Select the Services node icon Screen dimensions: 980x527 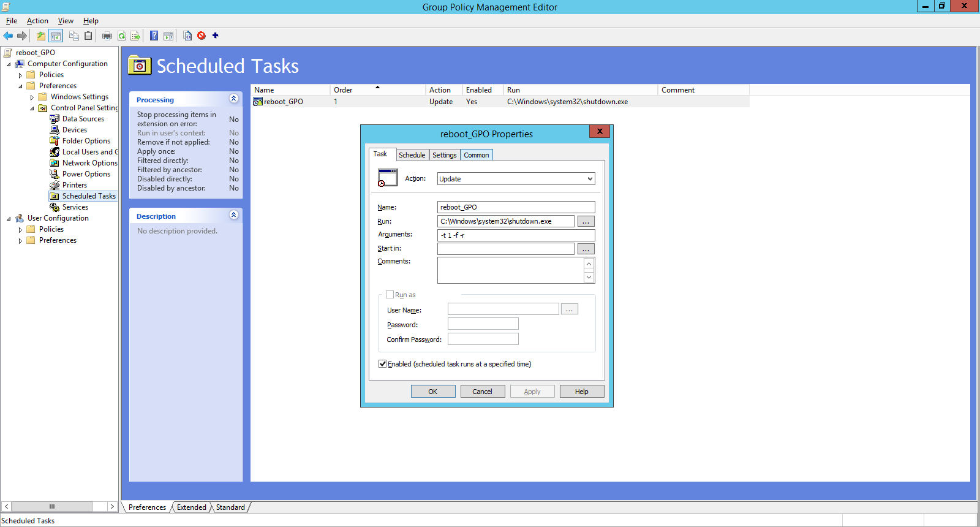(x=55, y=207)
